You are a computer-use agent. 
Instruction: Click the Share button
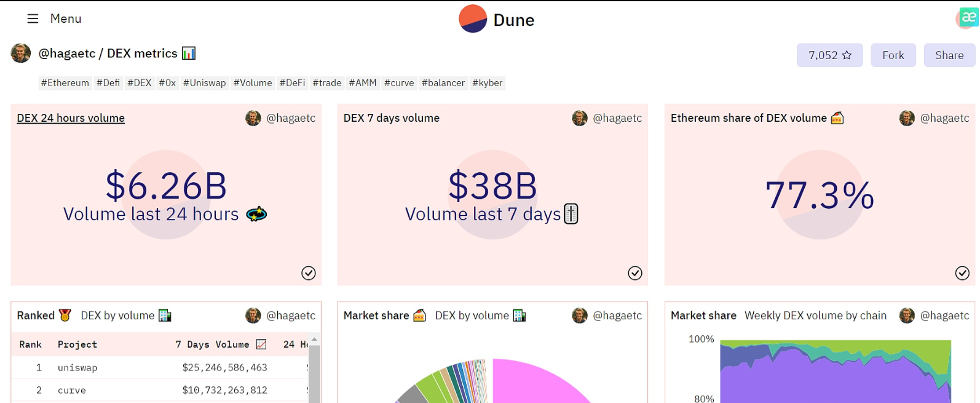click(x=949, y=55)
